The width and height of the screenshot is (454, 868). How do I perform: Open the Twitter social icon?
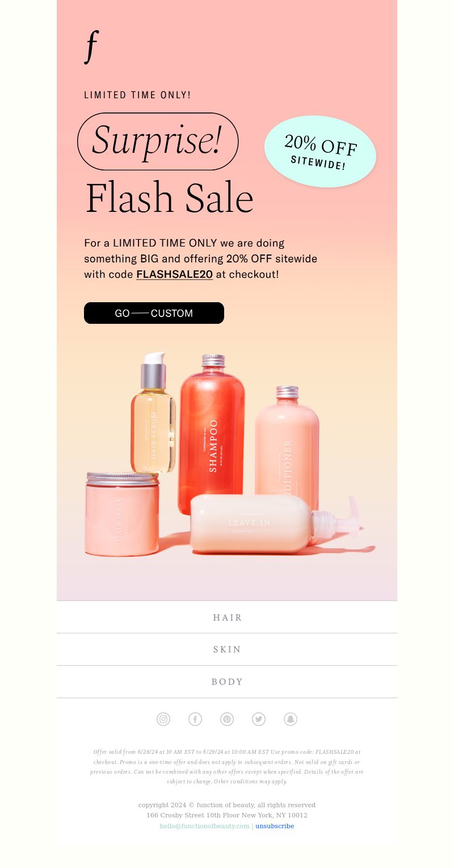[259, 719]
